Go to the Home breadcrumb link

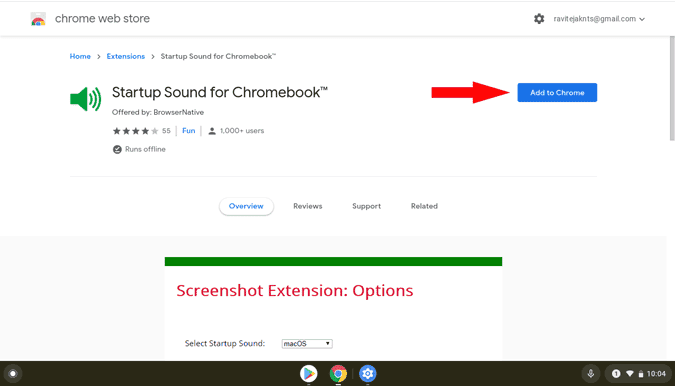click(x=80, y=56)
